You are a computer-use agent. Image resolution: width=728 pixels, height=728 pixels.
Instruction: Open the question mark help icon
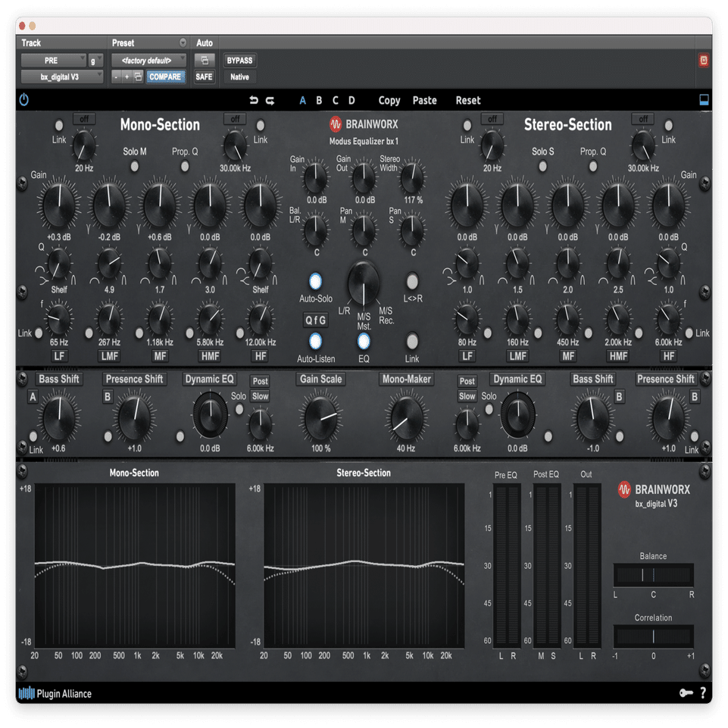(704, 692)
